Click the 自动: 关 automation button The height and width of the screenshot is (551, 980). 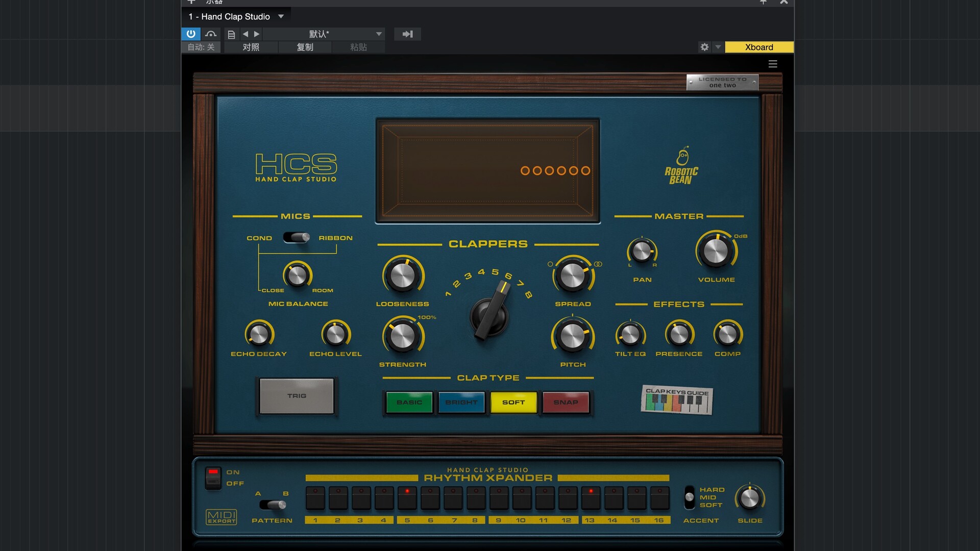[x=201, y=47]
